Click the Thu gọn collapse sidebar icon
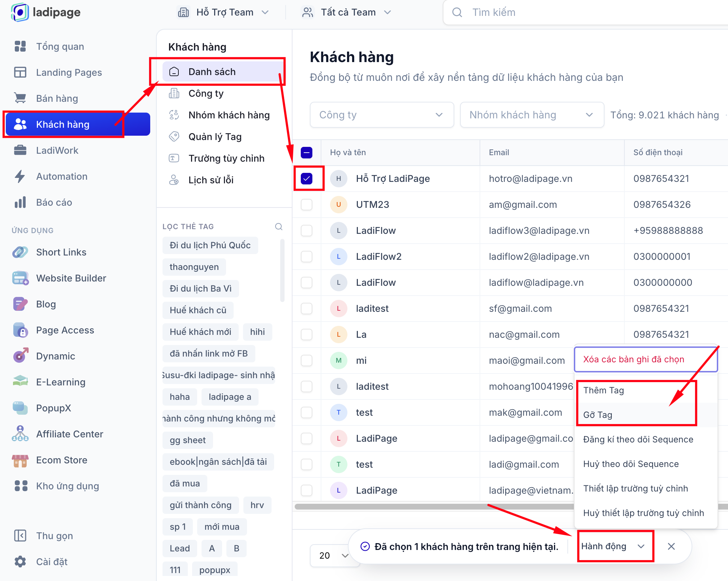Image resolution: width=728 pixels, height=581 pixels. pos(20,536)
